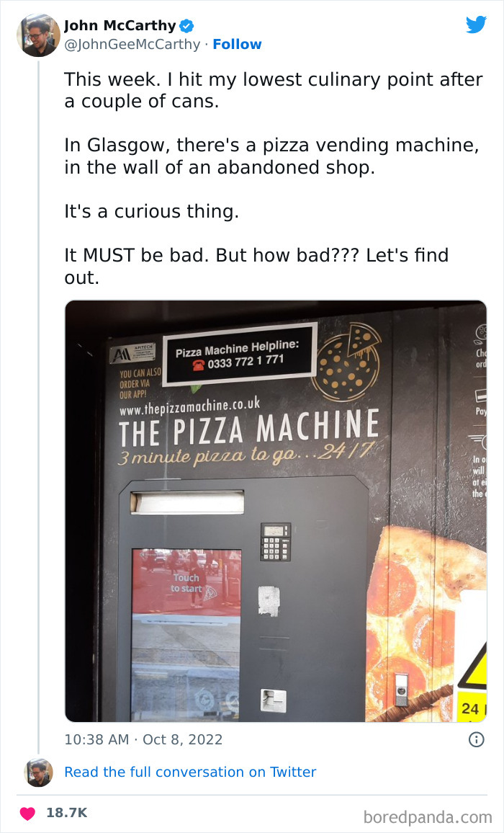Click the keypad on the pizza machine photo
Viewport: 504px width, 833px height.
point(275,542)
